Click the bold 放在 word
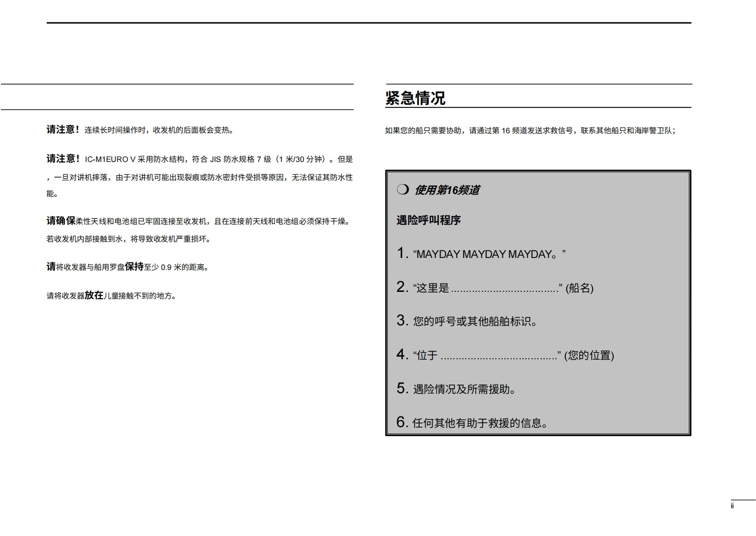Screen dimensions: 756x536 (94, 295)
